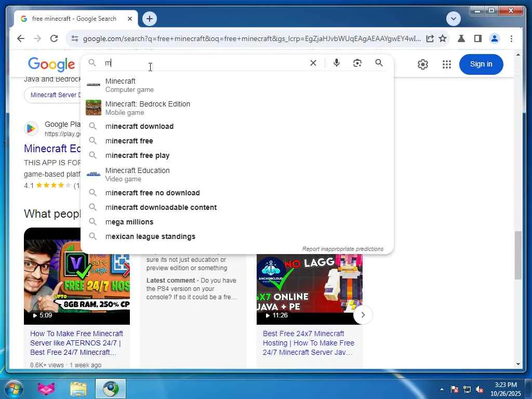The image size is (532, 399).
Task: Open the Chrome profile avatar
Action: [495, 38]
